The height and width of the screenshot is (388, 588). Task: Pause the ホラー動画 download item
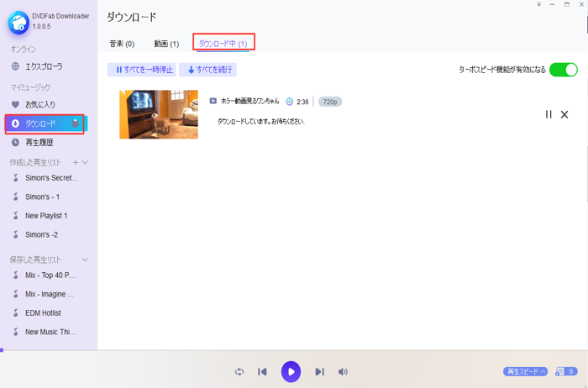[x=549, y=114]
